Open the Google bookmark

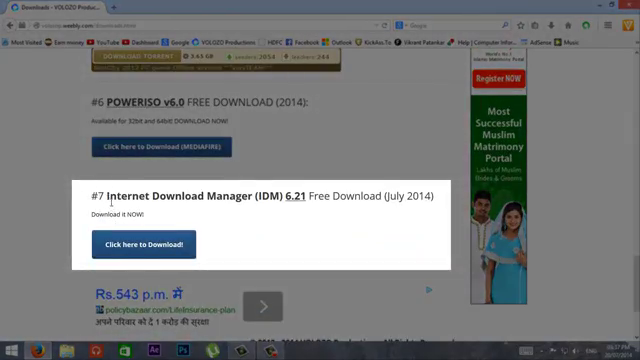click(x=176, y=42)
